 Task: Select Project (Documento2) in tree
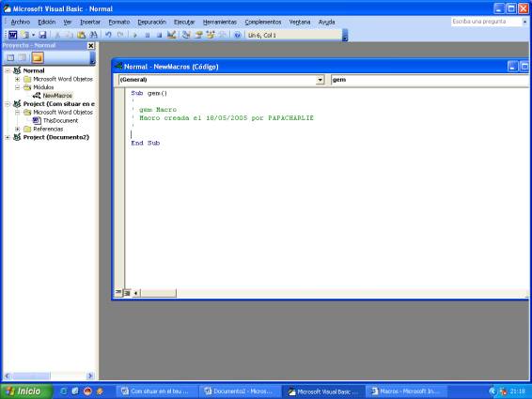coord(56,137)
